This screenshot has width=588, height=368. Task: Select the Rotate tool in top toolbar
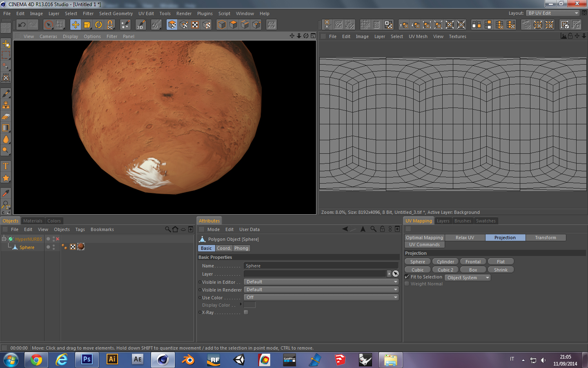click(98, 25)
